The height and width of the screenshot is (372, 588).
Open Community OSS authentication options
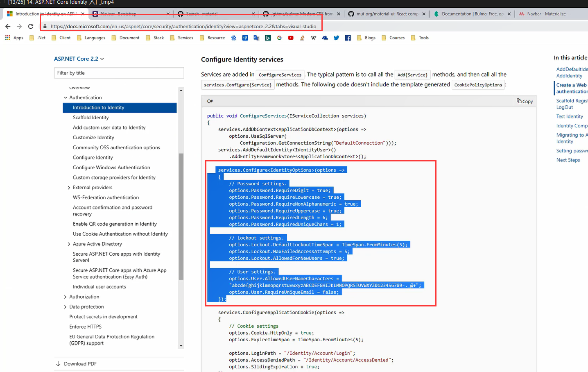click(116, 147)
